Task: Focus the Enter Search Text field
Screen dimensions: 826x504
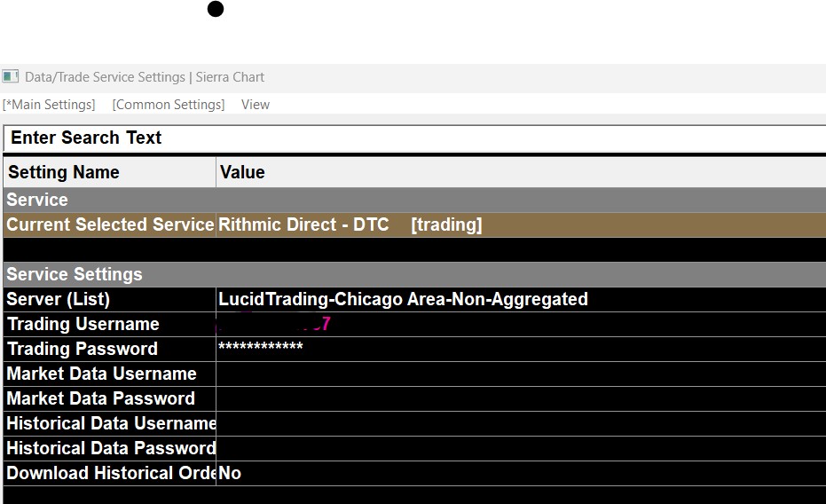Action: [x=414, y=138]
